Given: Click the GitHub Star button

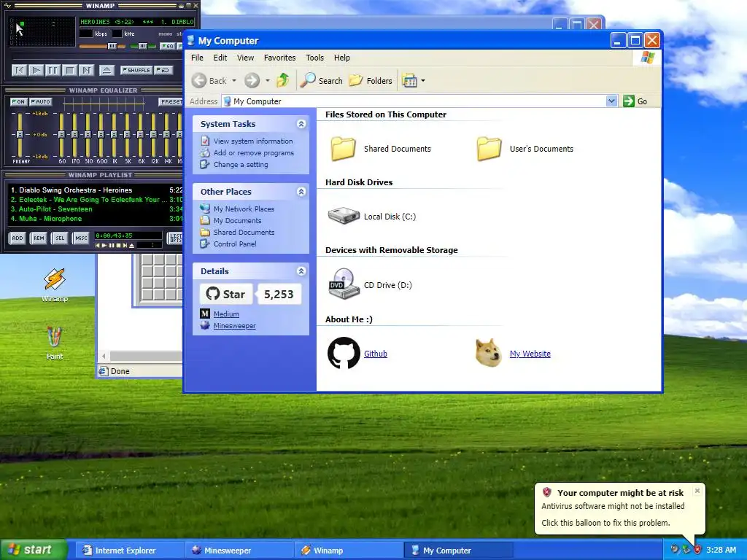Looking at the screenshot, I should (x=226, y=295).
